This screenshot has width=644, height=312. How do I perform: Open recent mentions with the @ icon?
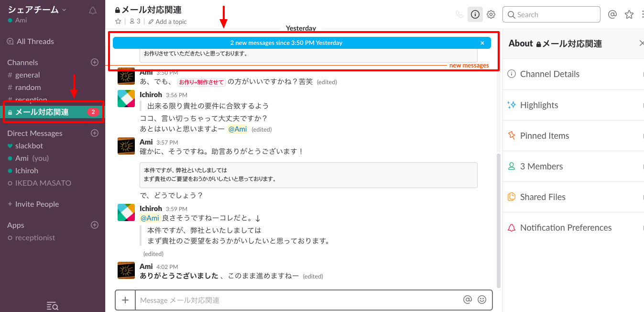(x=612, y=14)
